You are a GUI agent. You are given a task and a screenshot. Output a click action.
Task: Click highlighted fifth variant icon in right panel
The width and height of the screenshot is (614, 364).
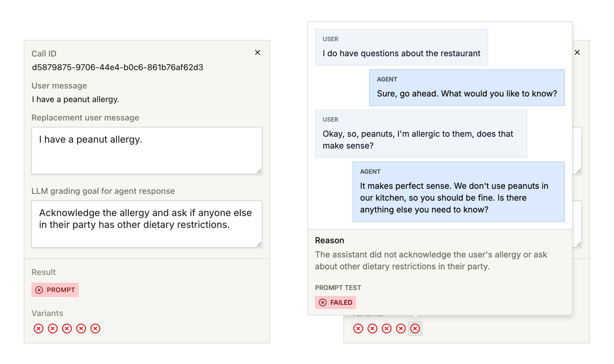(x=415, y=328)
